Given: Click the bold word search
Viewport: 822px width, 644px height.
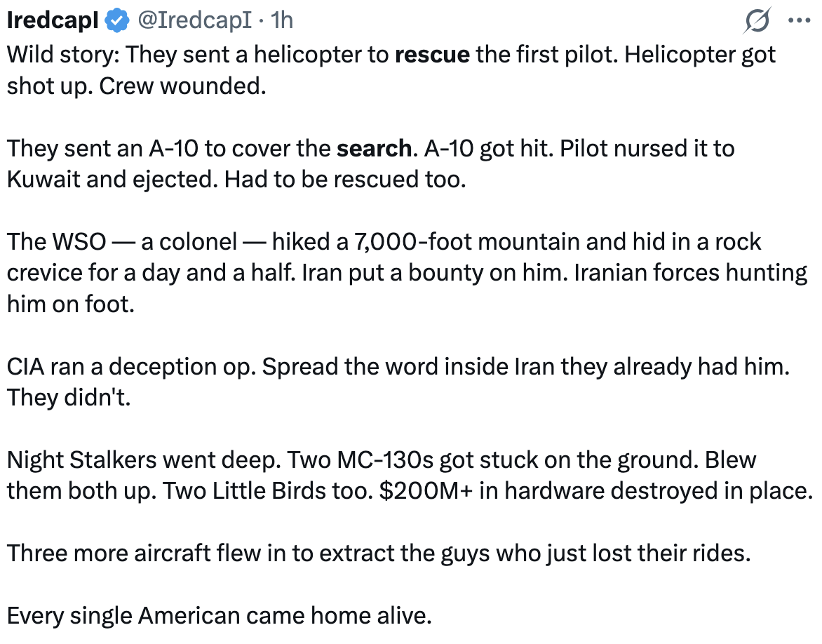Looking at the screenshot, I should pyautogui.click(x=374, y=149).
